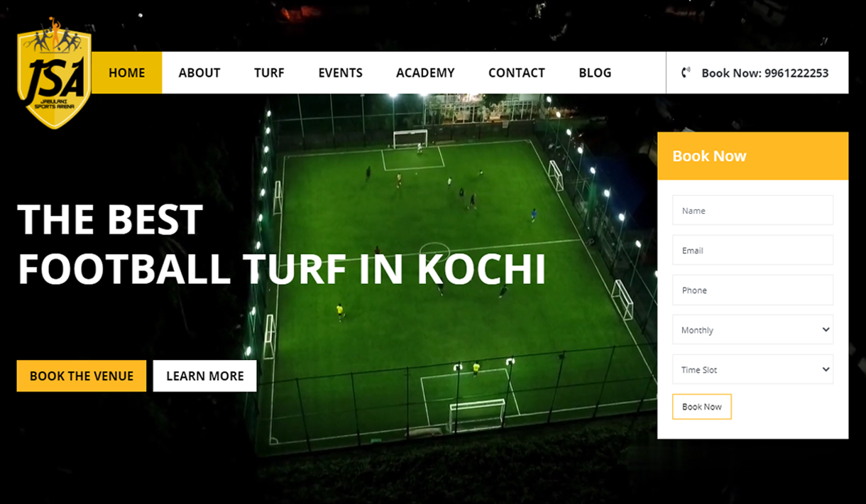Click the hero heading text about Kochi turf
This screenshot has width=866, height=504.
click(282, 243)
